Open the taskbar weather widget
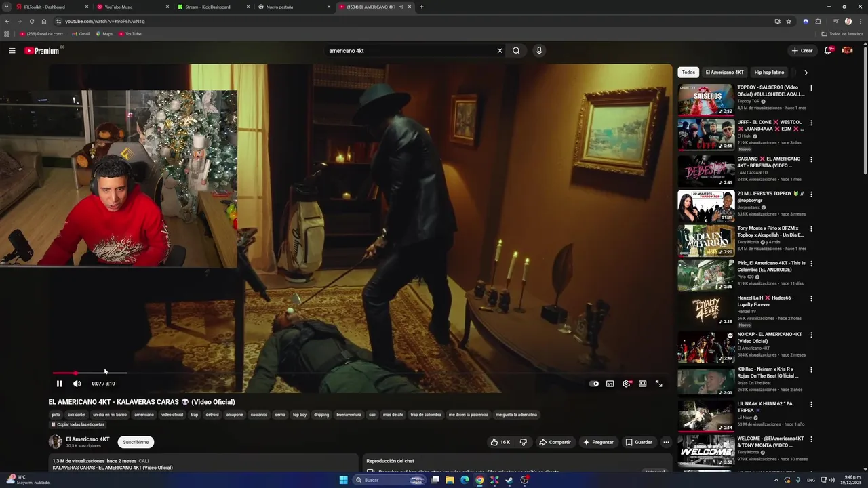Image resolution: width=868 pixels, height=488 pixels. click(x=27, y=480)
